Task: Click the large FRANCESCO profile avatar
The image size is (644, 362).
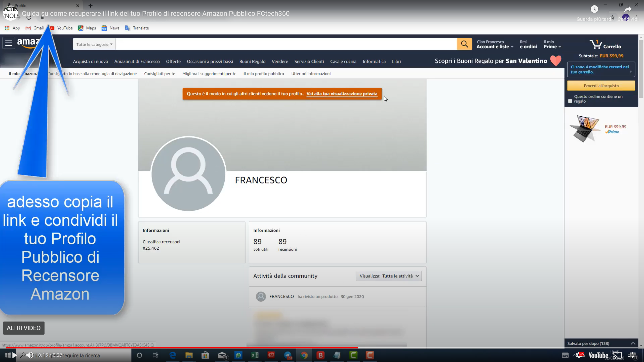Action: tap(188, 174)
